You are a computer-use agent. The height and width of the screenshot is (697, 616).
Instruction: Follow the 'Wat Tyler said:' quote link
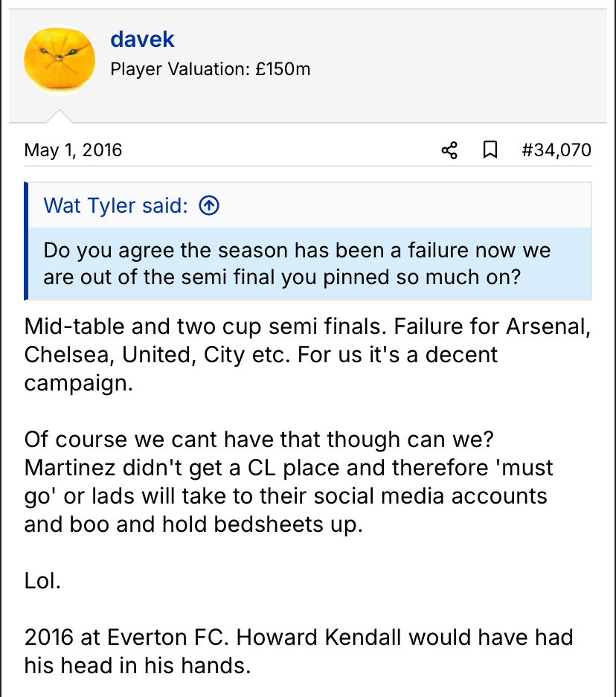tap(115, 205)
